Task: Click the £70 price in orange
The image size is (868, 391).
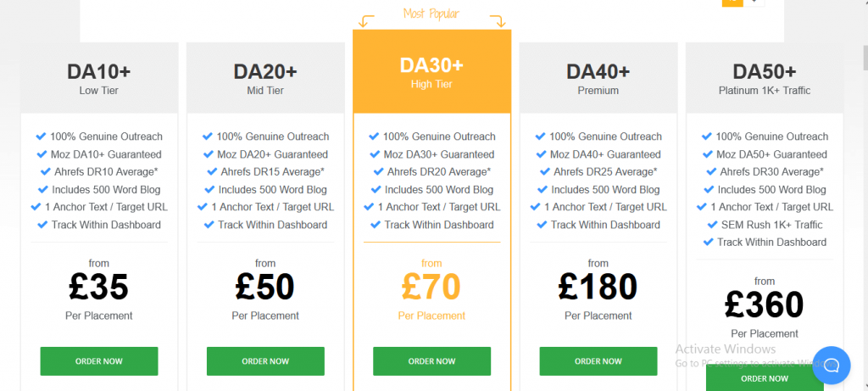Action: pos(431,287)
